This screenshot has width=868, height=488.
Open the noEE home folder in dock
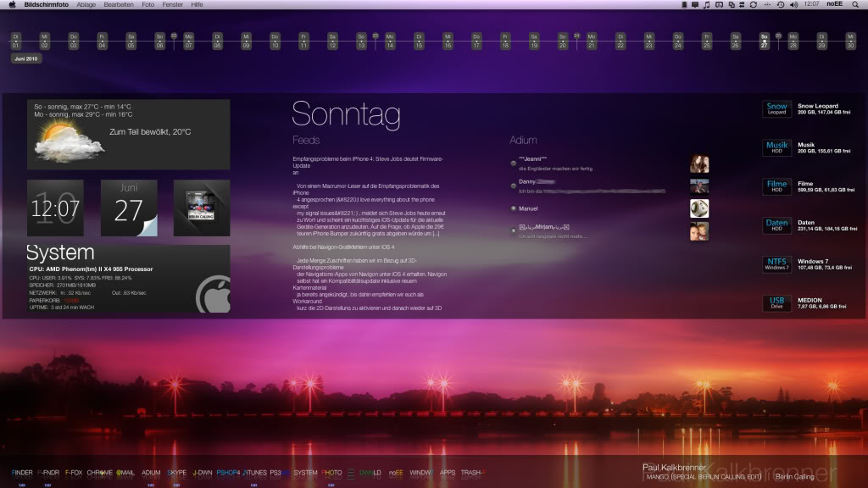click(x=396, y=473)
